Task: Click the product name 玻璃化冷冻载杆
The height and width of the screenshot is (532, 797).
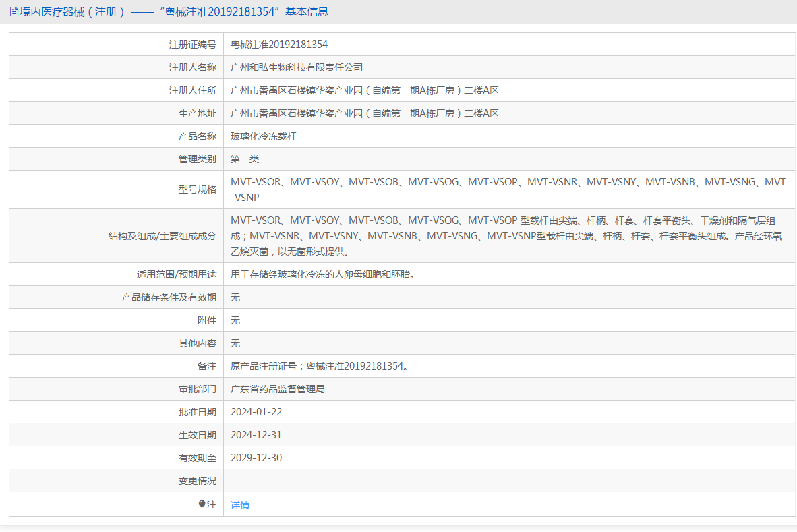Action: pos(263,136)
